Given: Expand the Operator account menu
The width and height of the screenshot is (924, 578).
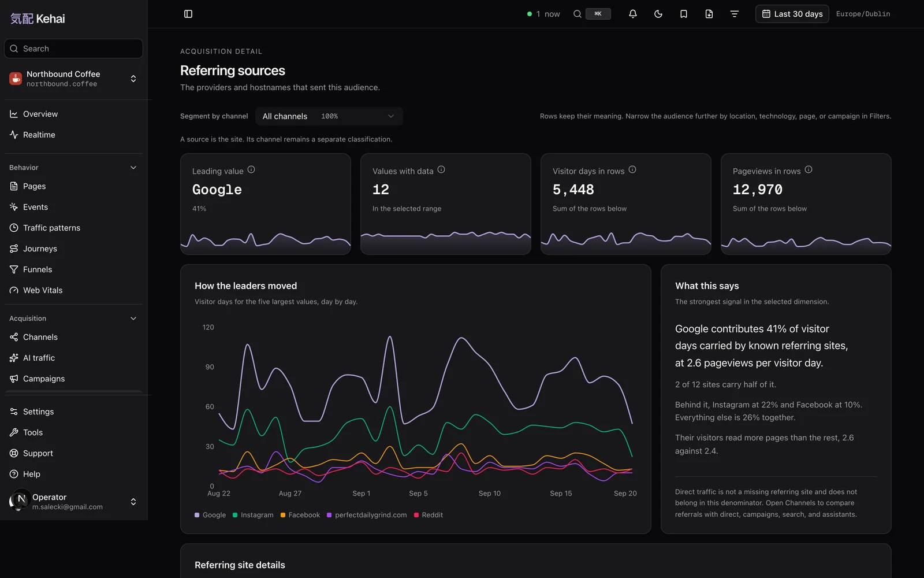Looking at the screenshot, I should pyautogui.click(x=133, y=502).
